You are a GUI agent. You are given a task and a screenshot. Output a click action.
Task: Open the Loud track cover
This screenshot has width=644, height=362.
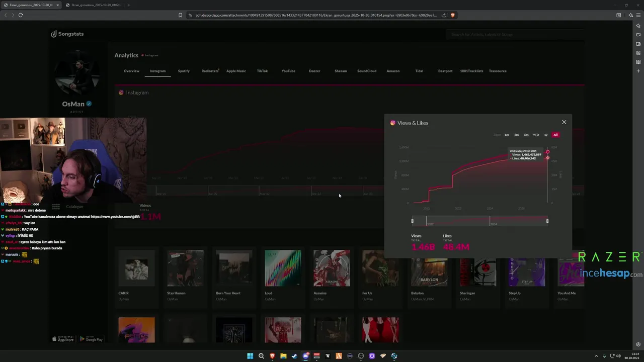point(283,268)
